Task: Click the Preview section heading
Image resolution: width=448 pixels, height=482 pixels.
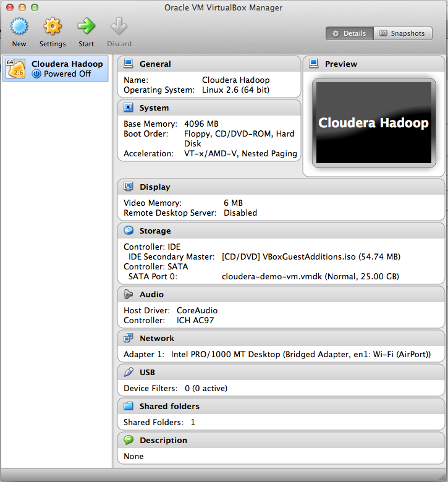Action: click(341, 64)
